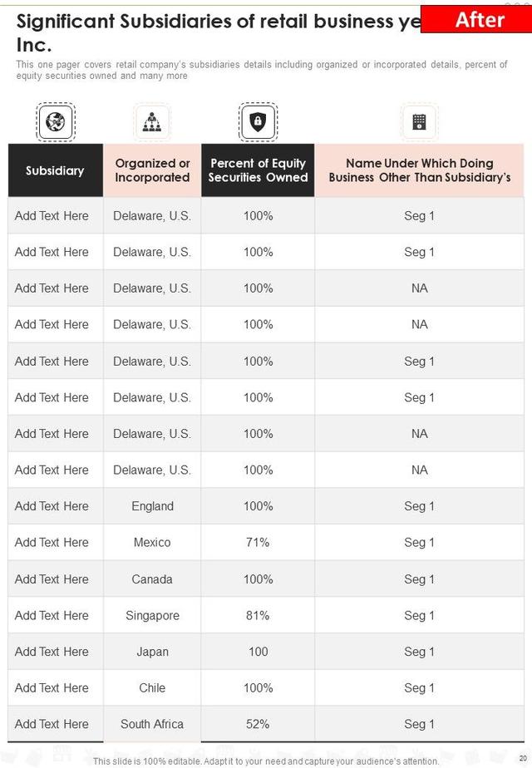Click the 81% equity value
Image resolution: width=532 pixels, height=768 pixels.
click(x=258, y=616)
